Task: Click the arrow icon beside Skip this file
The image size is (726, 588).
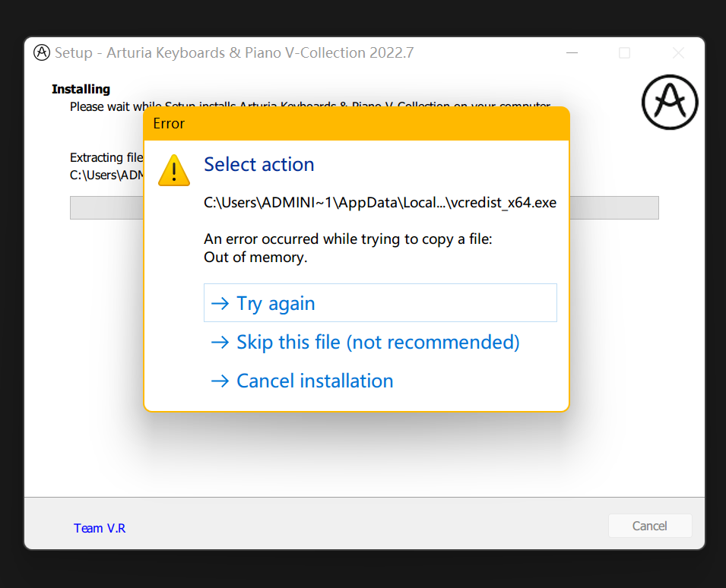Action: tap(220, 343)
